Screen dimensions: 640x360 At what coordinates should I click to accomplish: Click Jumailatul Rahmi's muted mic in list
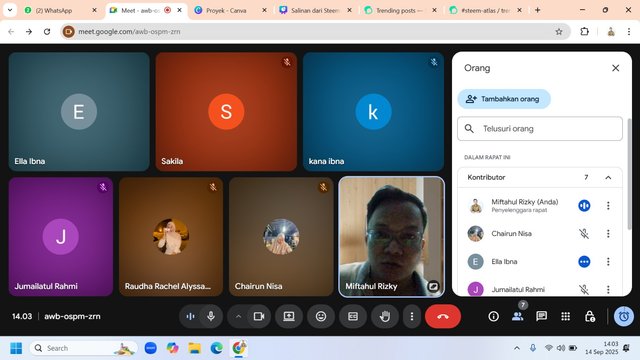584,289
